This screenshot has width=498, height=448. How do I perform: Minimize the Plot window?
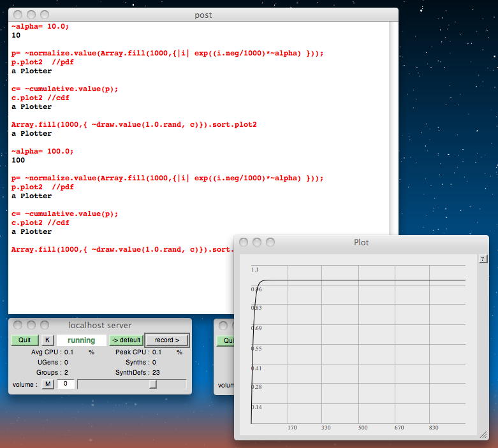point(257,242)
